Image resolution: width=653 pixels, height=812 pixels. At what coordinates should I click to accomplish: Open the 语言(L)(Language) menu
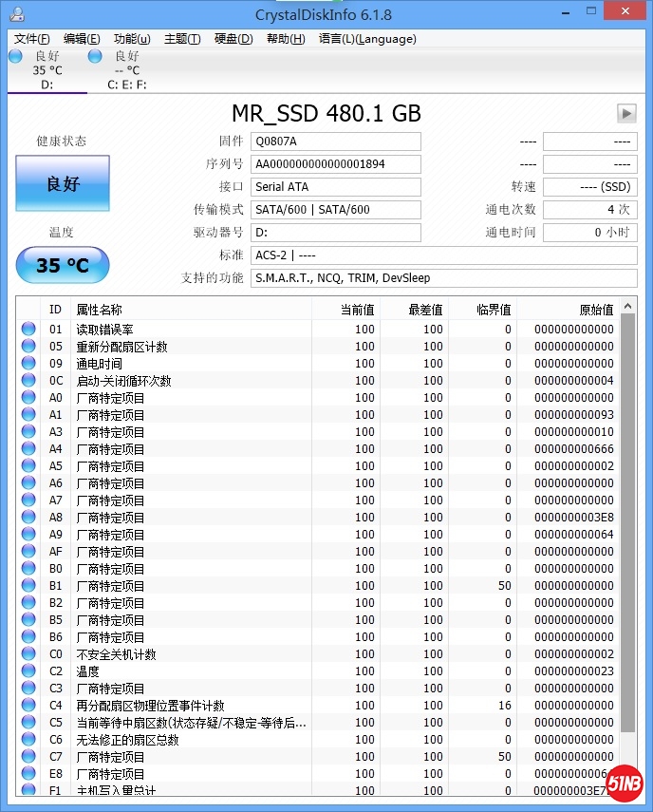367,39
